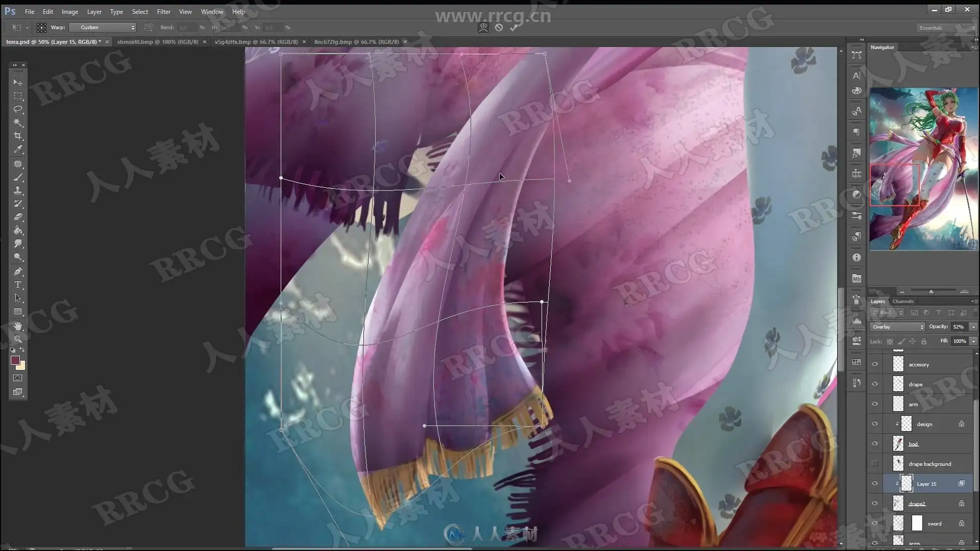
Task: Click the foreground color swatch
Action: click(x=15, y=360)
